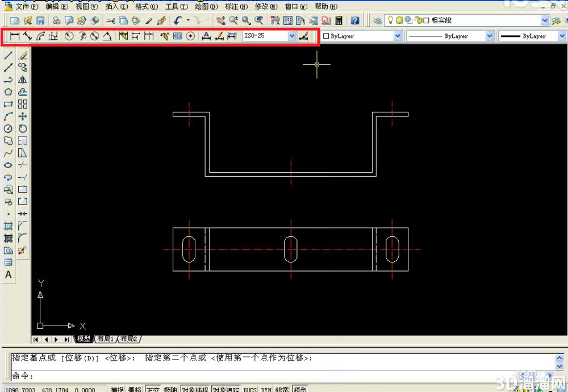Open the 标注(N) menu
The width and height of the screenshot is (568, 392).
point(236,6)
